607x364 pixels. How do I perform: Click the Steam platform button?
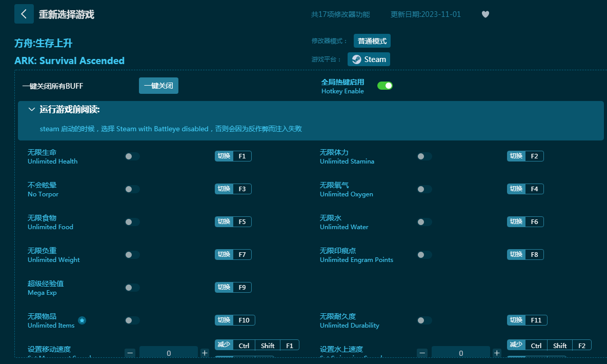pos(369,59)
